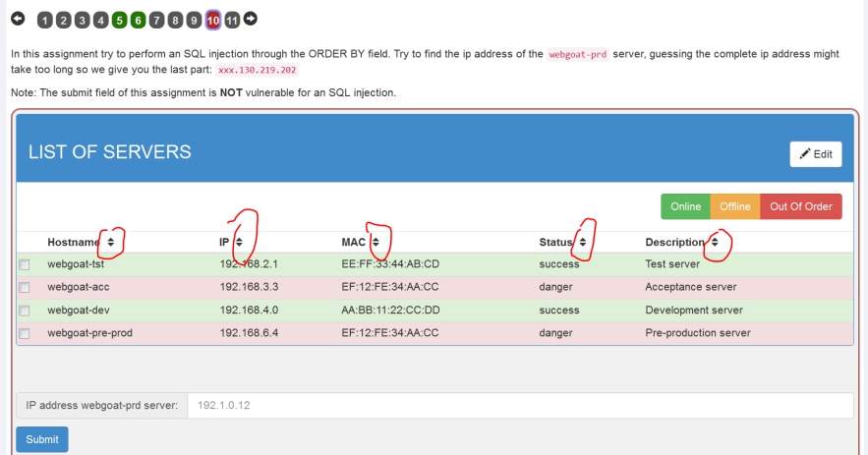This screenshot has height=455, width=868.
Task: Click the Description column header label
Action: click(674, 242)
